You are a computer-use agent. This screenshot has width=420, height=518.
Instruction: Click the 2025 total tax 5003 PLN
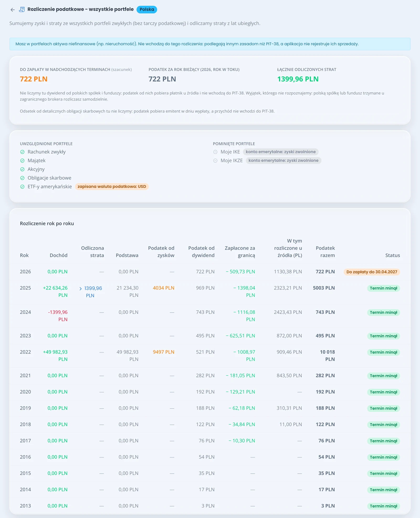point(324,288)
